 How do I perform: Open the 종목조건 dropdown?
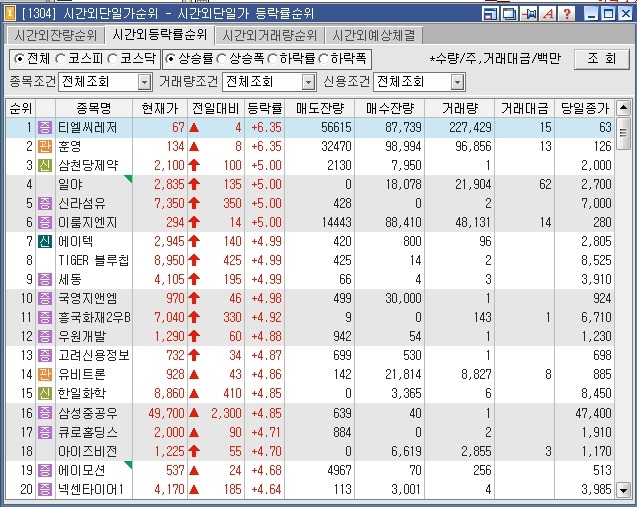click(144, 82)
